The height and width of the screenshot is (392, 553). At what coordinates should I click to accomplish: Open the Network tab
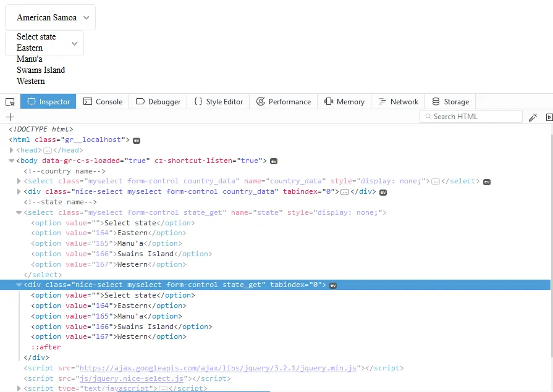[x=398, y=101]
